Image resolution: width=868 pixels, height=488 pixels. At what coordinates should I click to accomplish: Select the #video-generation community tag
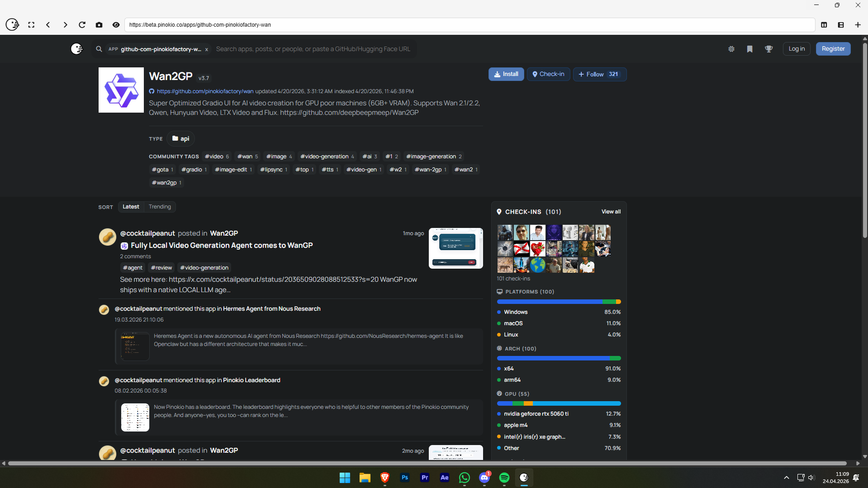(x=327, y=156)
